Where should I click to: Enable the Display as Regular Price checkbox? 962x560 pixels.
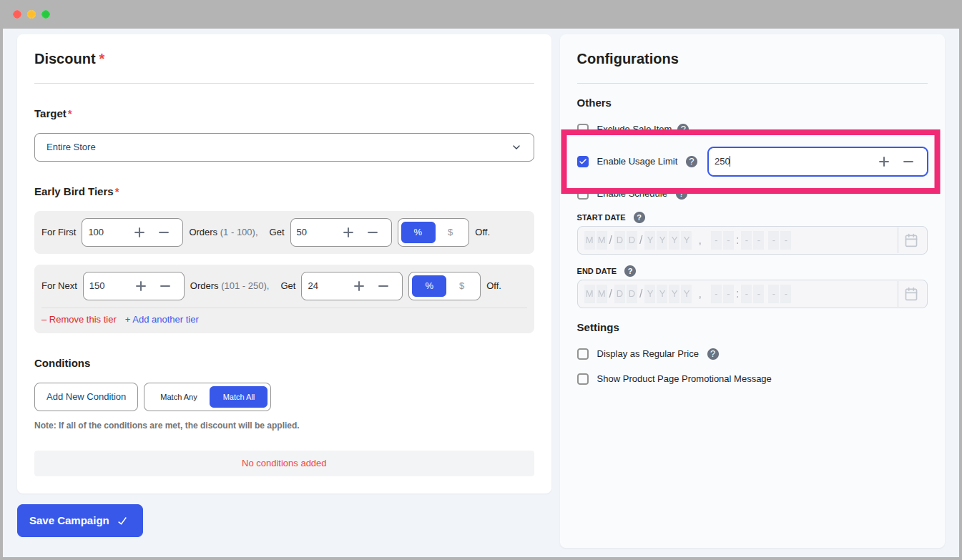pos(583,354)
